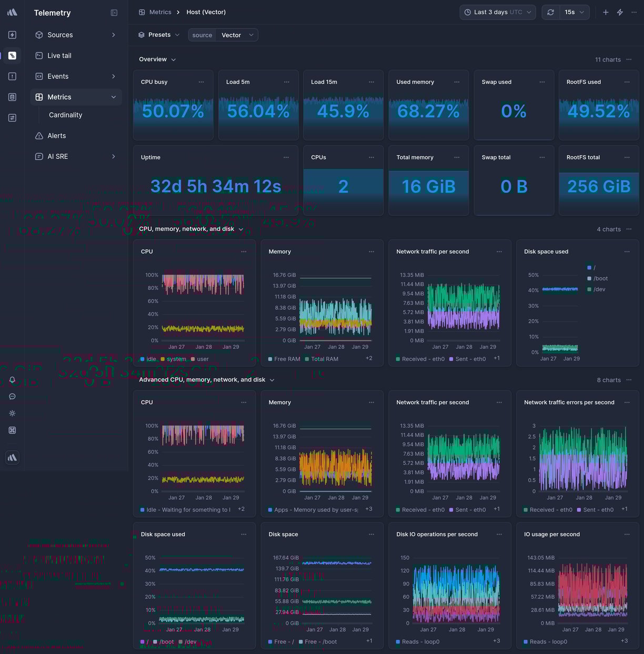644x654 pixels.
Task: Open the Alerts warning triangle icon
Action: coord(39,135)
